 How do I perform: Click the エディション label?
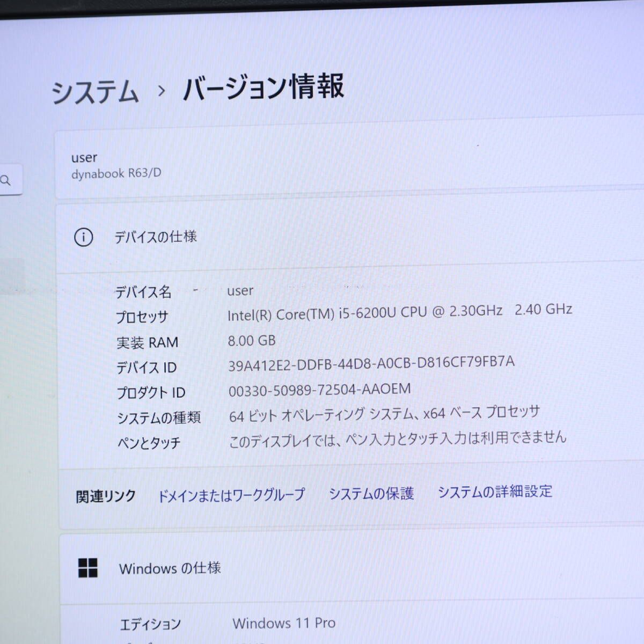click(x=150, y=624)
